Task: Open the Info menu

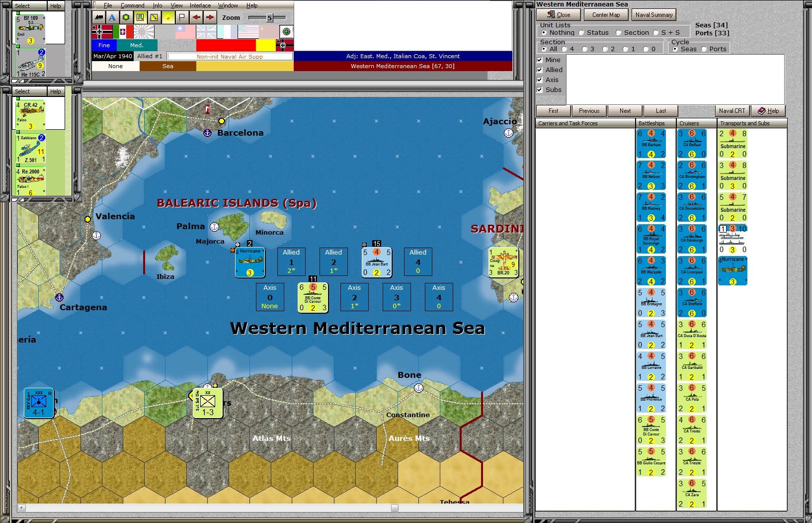Action: (x=158, y=5)
